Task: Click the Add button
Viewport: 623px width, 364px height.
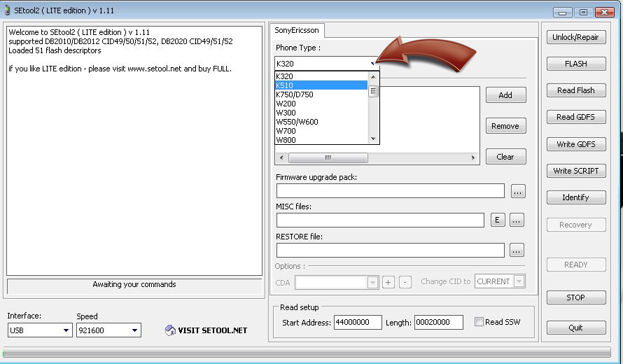Action: click(x=505, y=95)
